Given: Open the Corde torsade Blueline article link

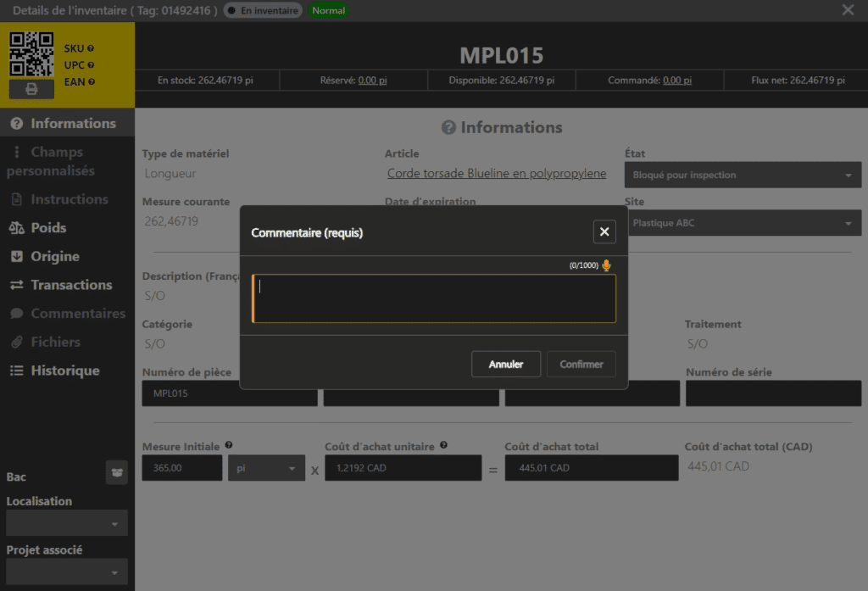Looking at the screenshot, I should (496, 173).
